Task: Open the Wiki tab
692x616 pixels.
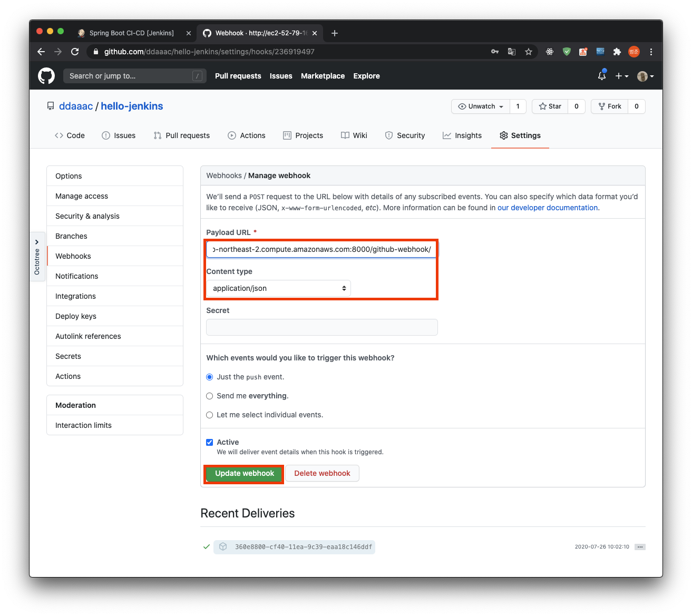Action: pyautogui.click(x=354, y=135)
